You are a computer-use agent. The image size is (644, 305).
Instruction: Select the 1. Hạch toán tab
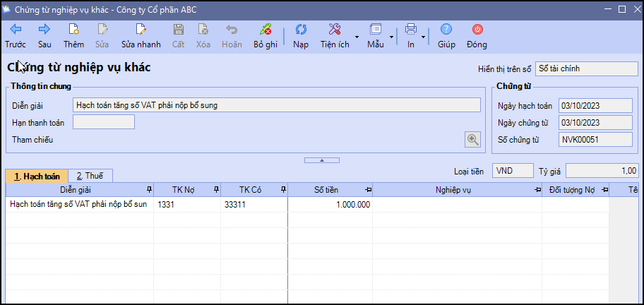[37, 176]
